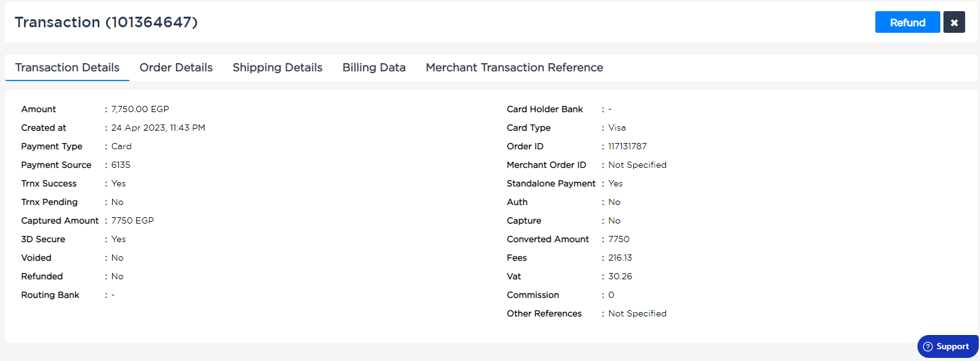Viewport: 980px width, 361px height.
Task: Open the Shipping Details tab
Action: pyautogui.click(x=278, y=67)
